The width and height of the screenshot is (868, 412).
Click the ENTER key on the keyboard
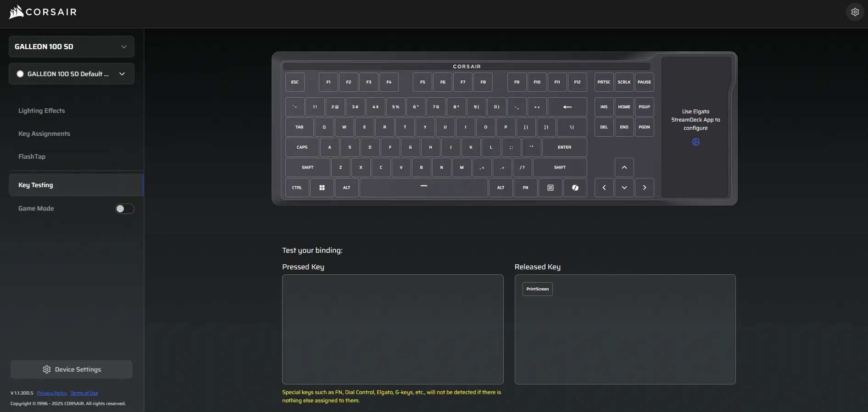pos(565,147)
